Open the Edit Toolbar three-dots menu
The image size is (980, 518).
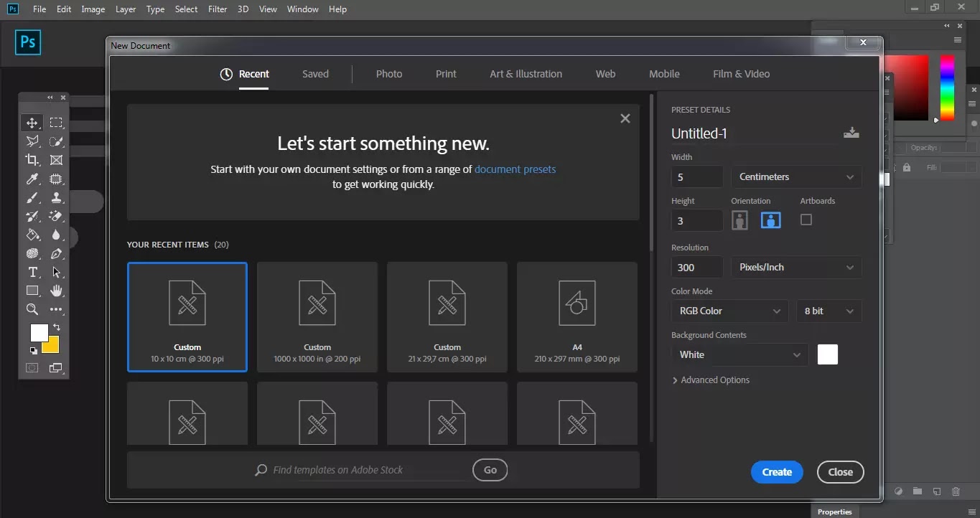(x=56, y=309)
